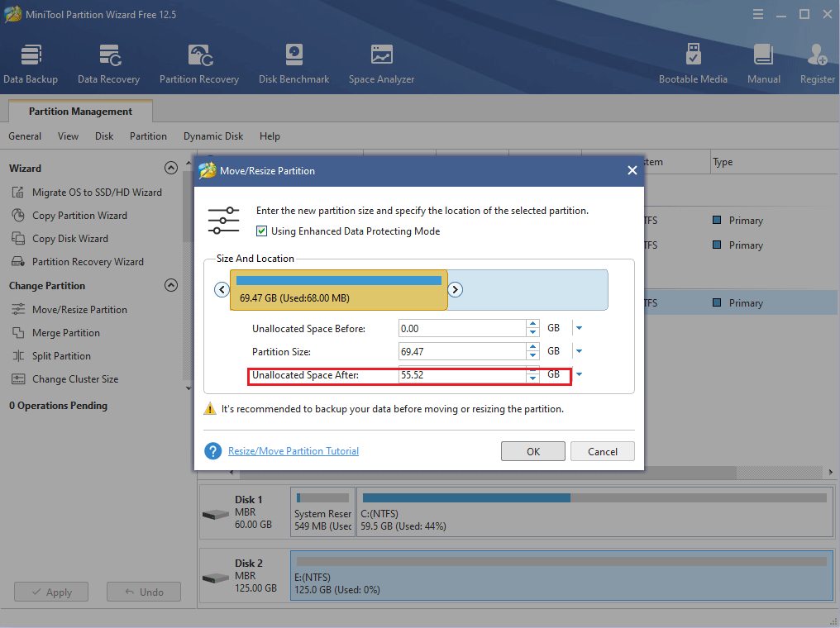The height and width of the screenshot is (628, 840).
Task: Select System Reserved partition on Disk 1
Action: (322, 511)
